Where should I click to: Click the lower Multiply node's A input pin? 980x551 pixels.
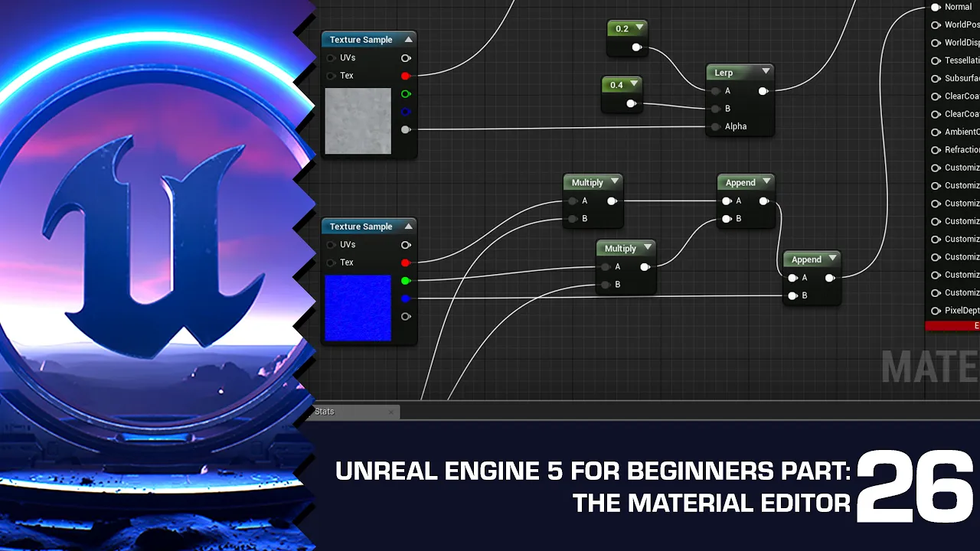(606, 267)
